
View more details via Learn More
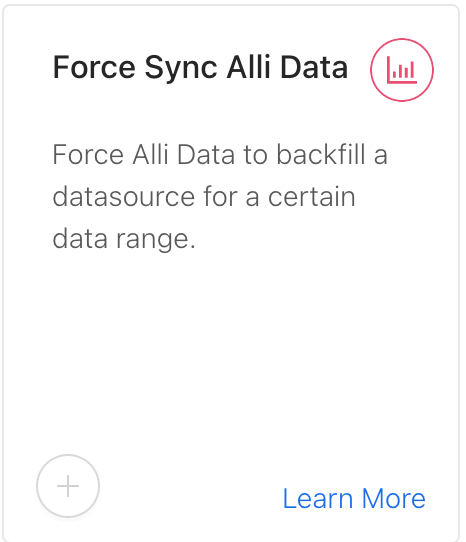(x=354, y=498)
